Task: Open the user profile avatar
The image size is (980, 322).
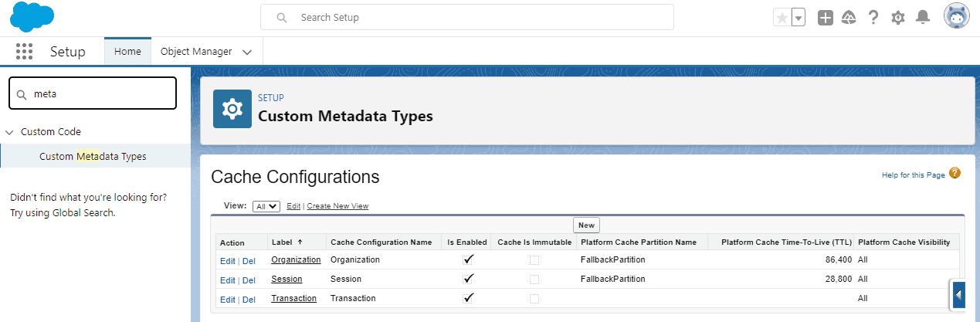Action: 957,16
